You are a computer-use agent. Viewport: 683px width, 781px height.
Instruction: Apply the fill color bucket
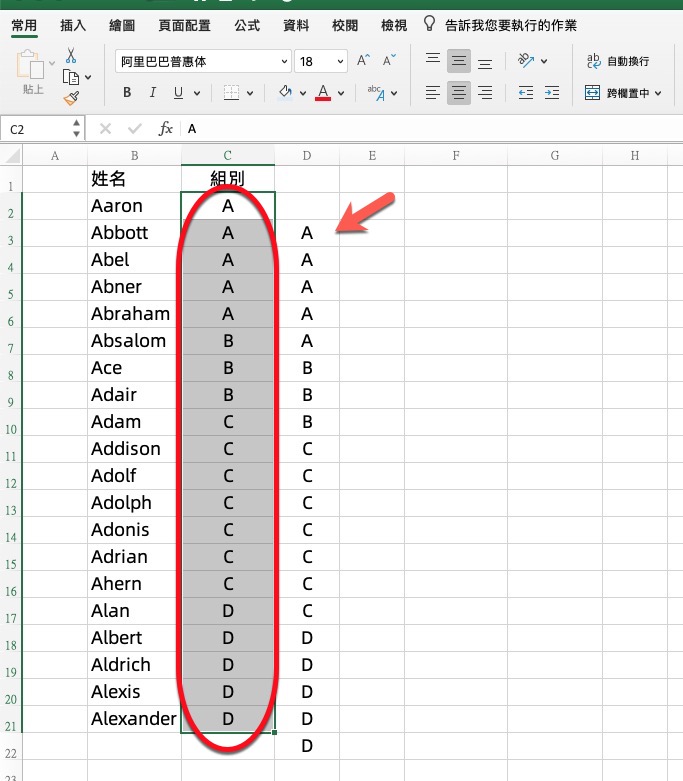(285, 92)
